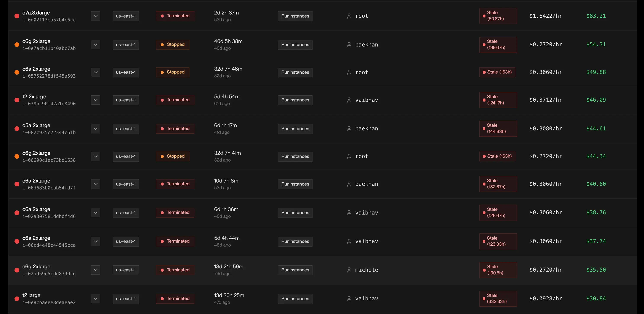This screenshot has height=314, width=644.
Task: Click the $0.0928/hr rate on t2.large
Action: [x=546, y=299]
